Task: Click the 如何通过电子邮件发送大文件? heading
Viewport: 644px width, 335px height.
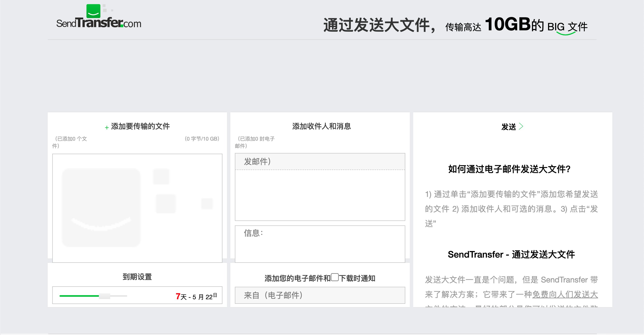Action: click(510, 169)
